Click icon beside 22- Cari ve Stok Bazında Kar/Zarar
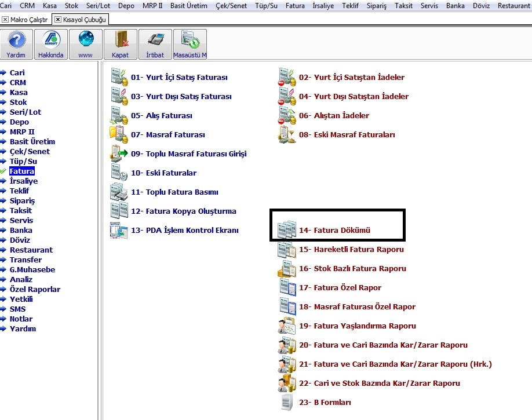 [x=287, y=383]
